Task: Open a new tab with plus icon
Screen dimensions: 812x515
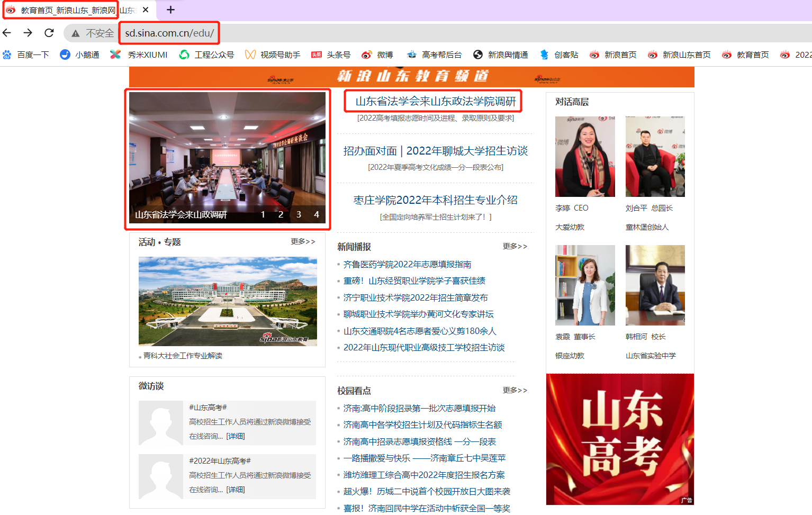Action: point(170,10)
